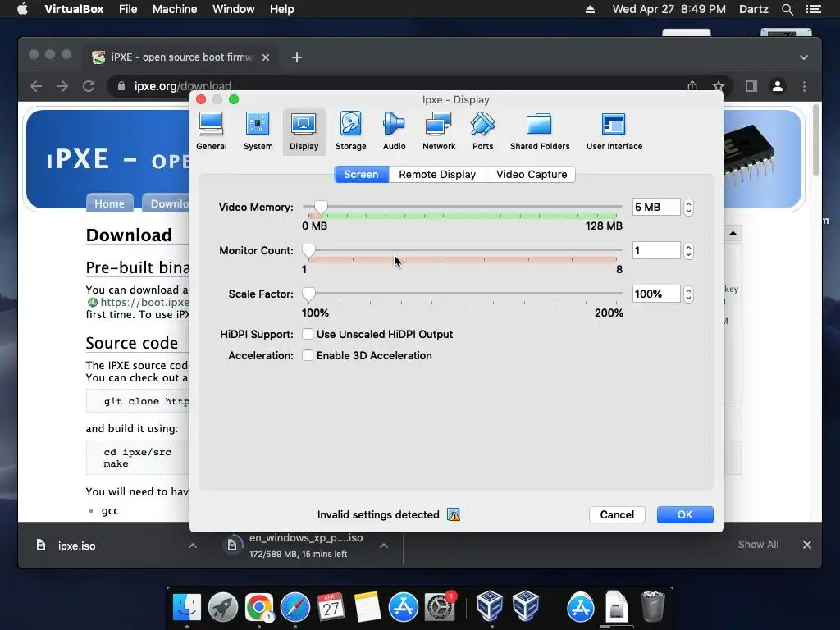840x630 pixels.
Task: Open Finder from the Dock
Action: coord(187,607)
